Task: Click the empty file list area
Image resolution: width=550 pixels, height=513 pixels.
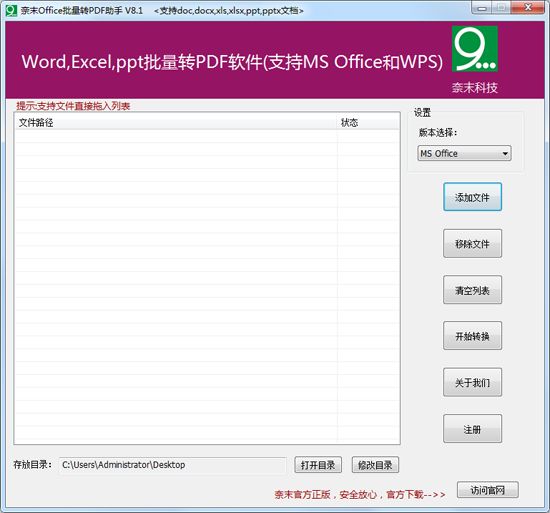Action: (207, 286)
